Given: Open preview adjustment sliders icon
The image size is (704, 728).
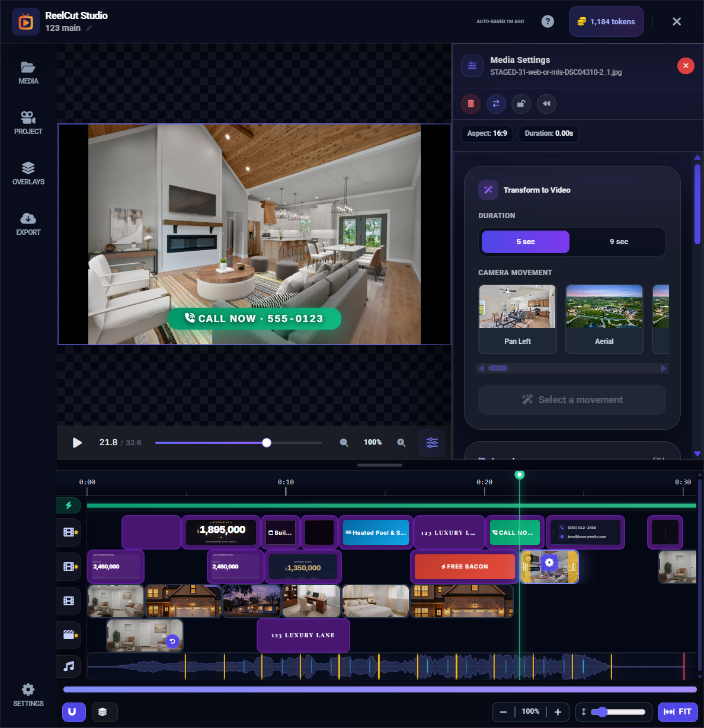Looking at the screenshot, I should [432, 443].
